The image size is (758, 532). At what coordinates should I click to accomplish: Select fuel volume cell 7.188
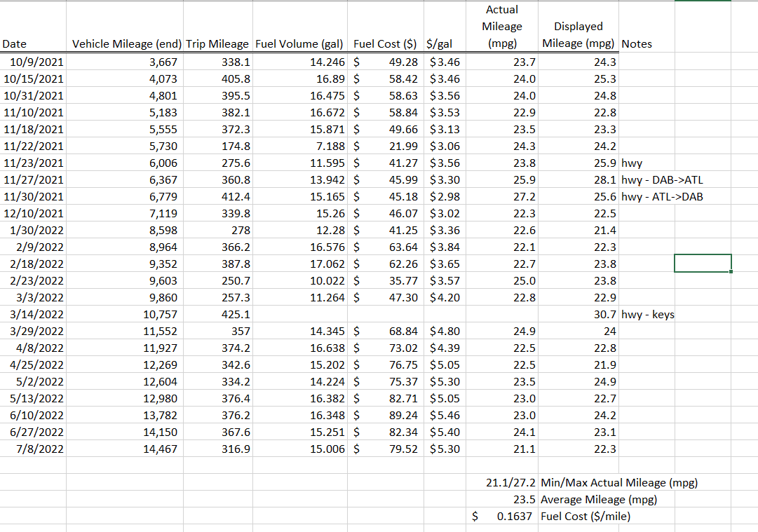tap(299, 146)
